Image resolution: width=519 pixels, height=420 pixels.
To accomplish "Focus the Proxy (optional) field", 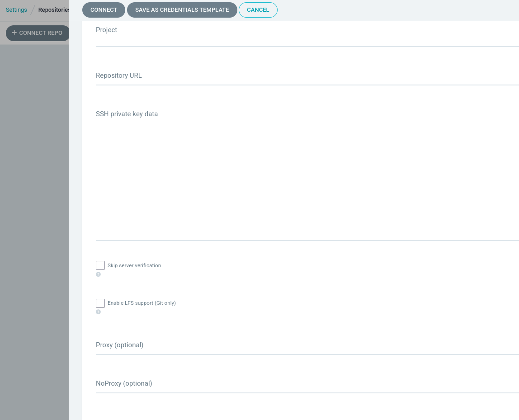I will pos(307,345).
